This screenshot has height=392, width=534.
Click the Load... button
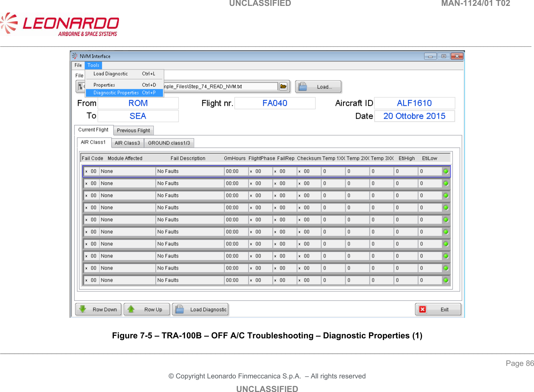318,87
